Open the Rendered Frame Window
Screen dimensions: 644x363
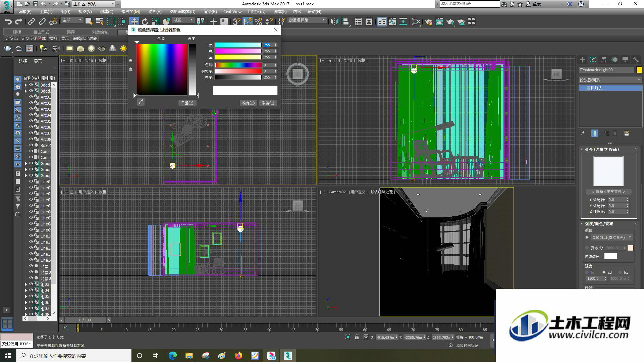tap(439, 22)
